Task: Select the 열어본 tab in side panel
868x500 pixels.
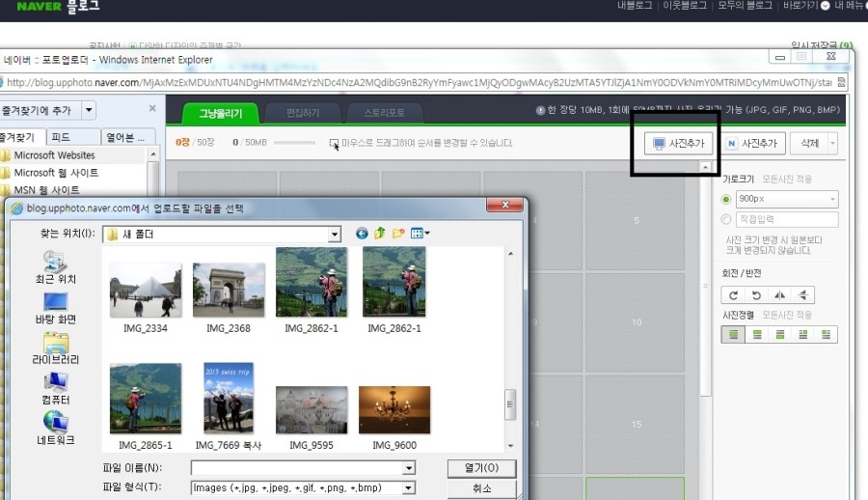Action: click(x=127, y=137)
